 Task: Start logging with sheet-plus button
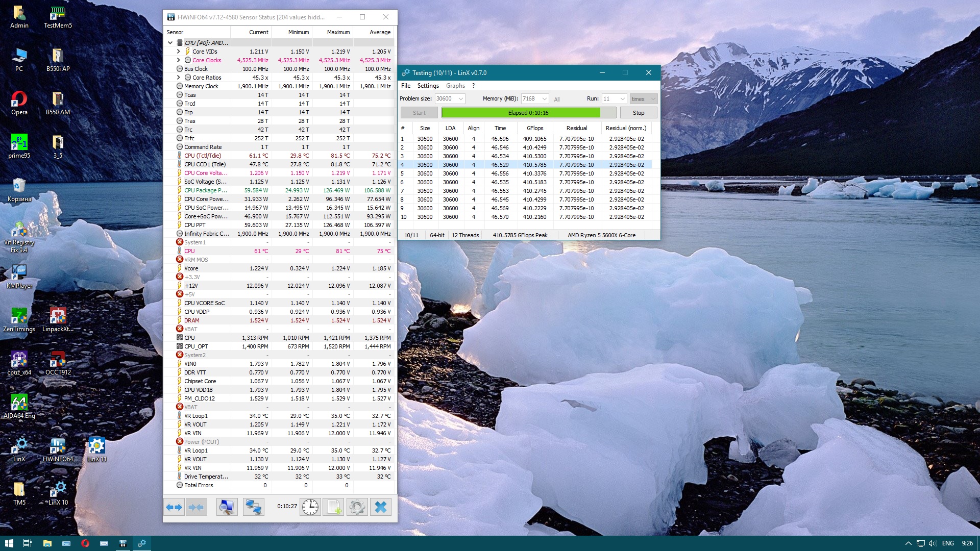334,507
